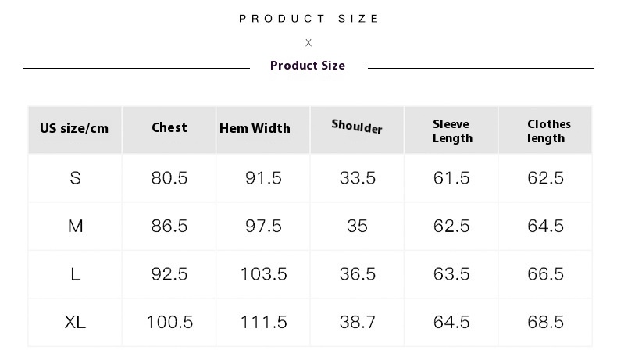Click the shoulder value 35

tap(357, 227)
